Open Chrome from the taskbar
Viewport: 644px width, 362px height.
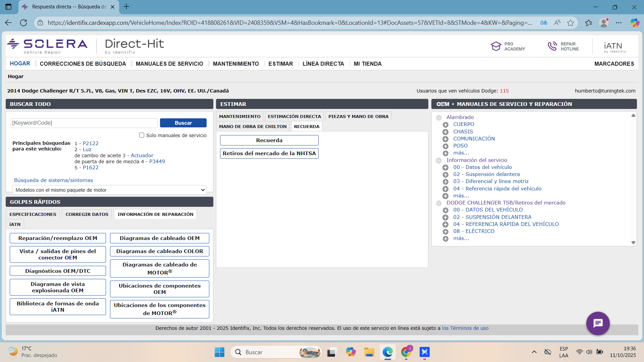point(406,352)
